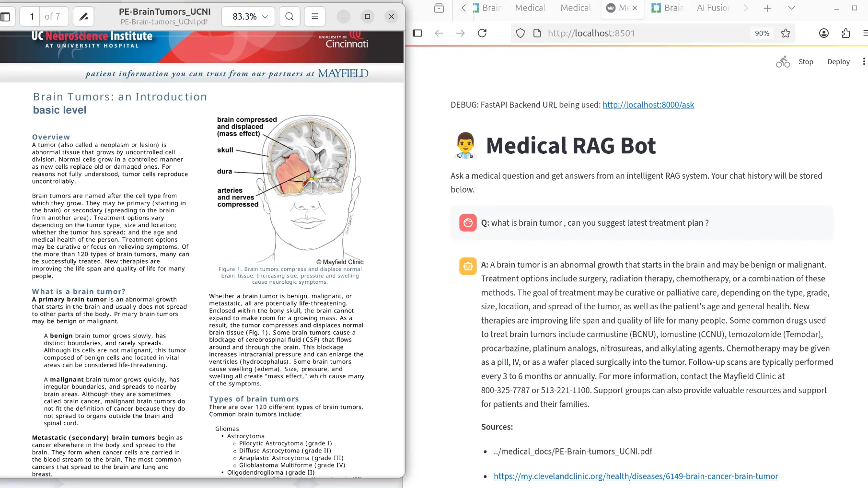Open the Firefox account menu
This screenshot has height=488, width=868.
click(824, 33)
